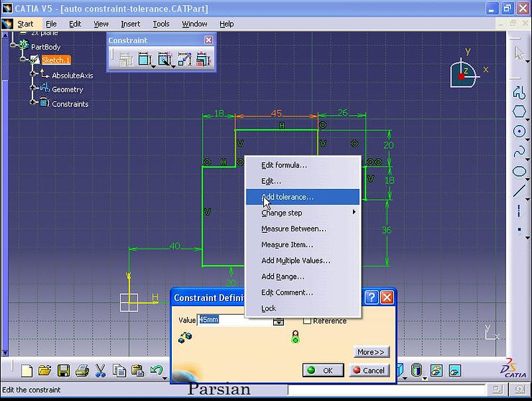Print with the printer icon

click(82, 371)
